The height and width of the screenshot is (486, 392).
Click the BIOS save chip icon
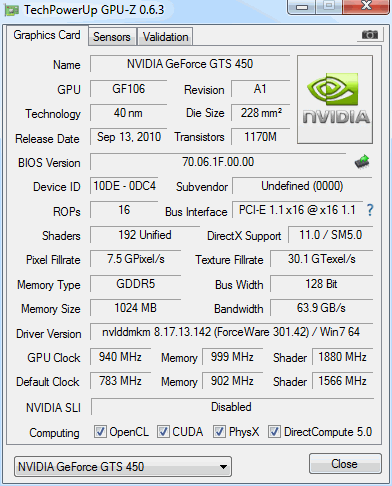point(362,162)
